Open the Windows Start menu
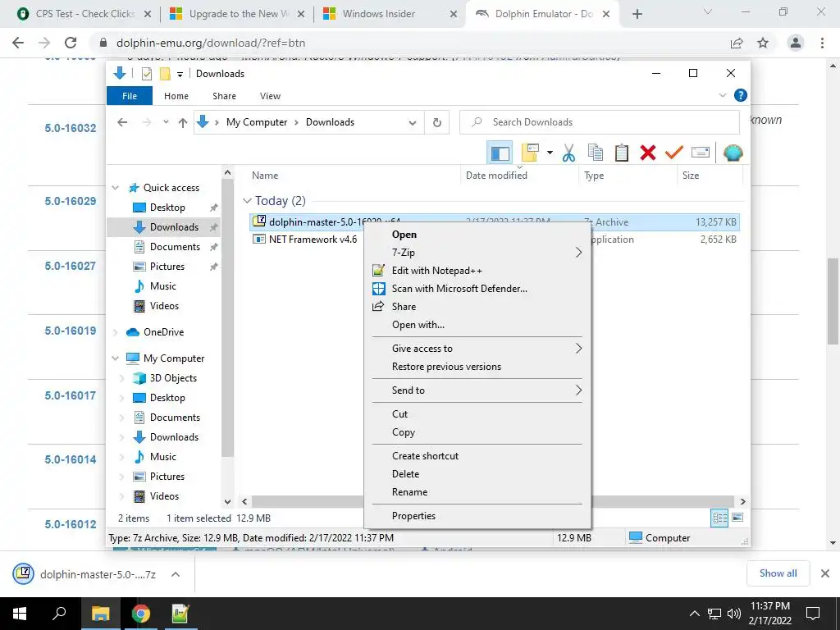 tap(20, 614)
